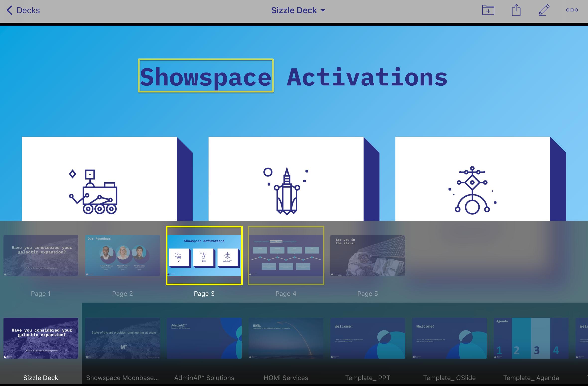Open Page 2 Our Founders thumbnail

[123, 255]
